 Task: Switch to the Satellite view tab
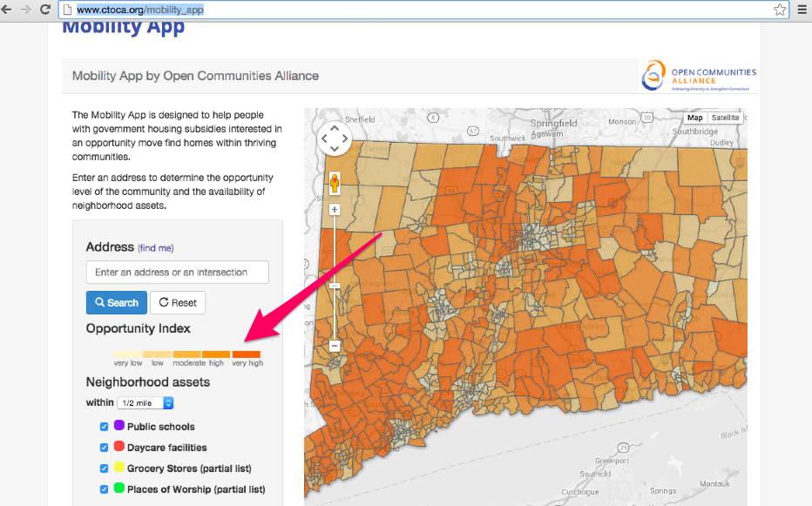tap(725, 118)
